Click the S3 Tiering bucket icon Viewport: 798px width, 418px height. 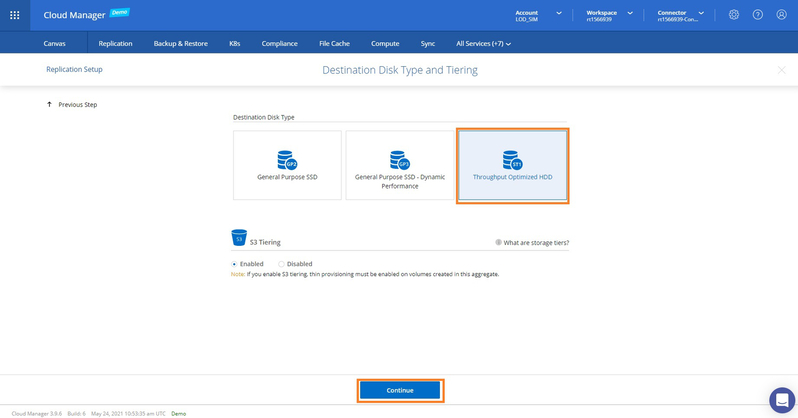pyautogui.click(x=239, y=238)
